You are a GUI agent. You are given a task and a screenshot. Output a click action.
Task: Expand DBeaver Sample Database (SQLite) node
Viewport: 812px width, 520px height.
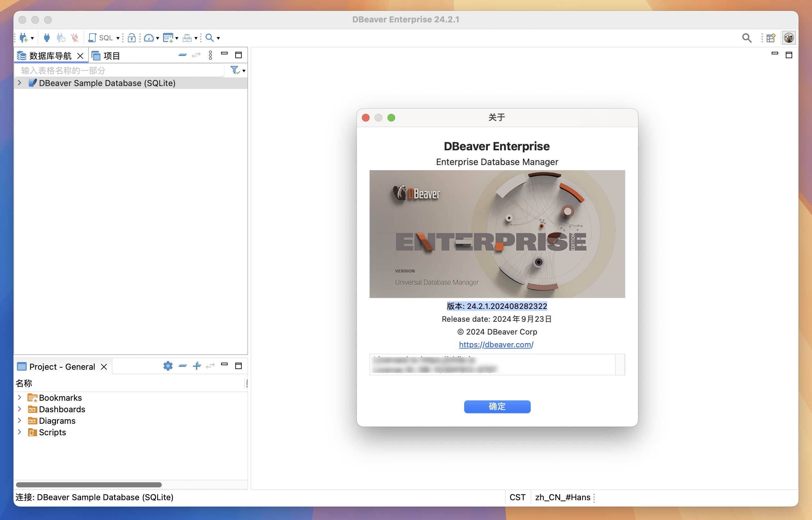point(20,83)
